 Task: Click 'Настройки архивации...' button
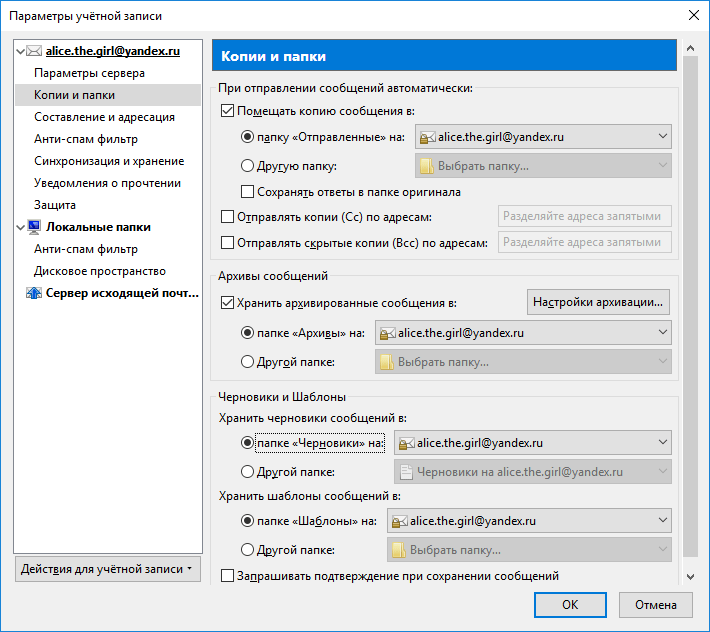598,302
